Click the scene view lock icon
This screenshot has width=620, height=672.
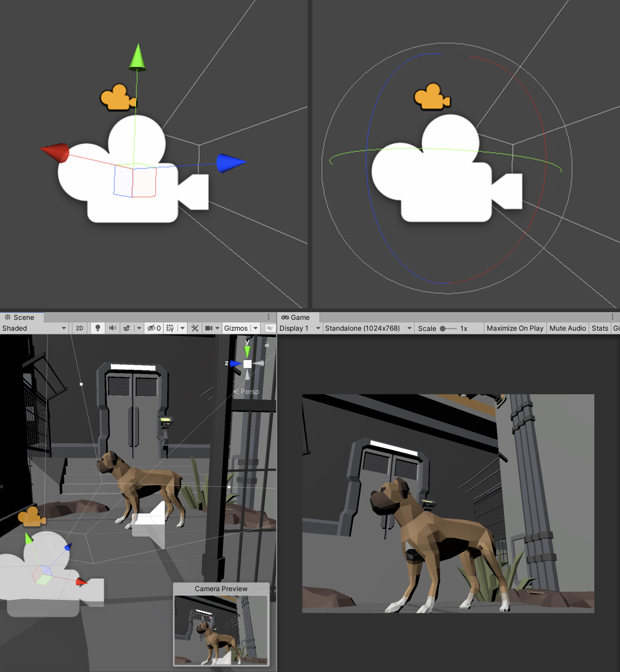(267, 344)
